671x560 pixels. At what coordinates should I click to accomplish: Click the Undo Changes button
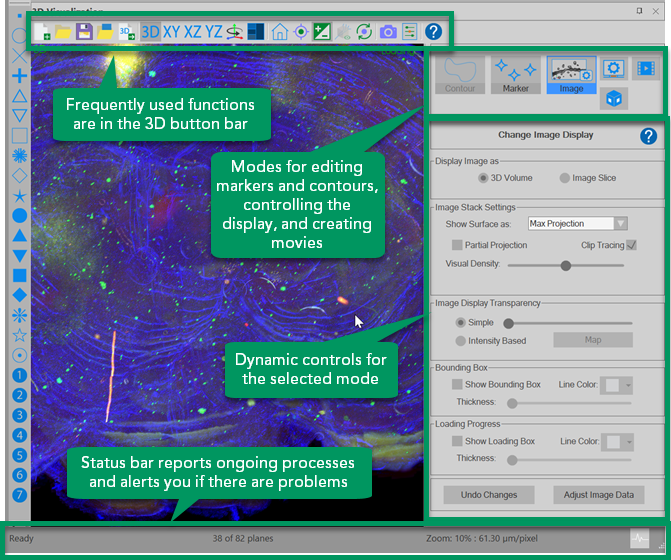tap(488, 495)
